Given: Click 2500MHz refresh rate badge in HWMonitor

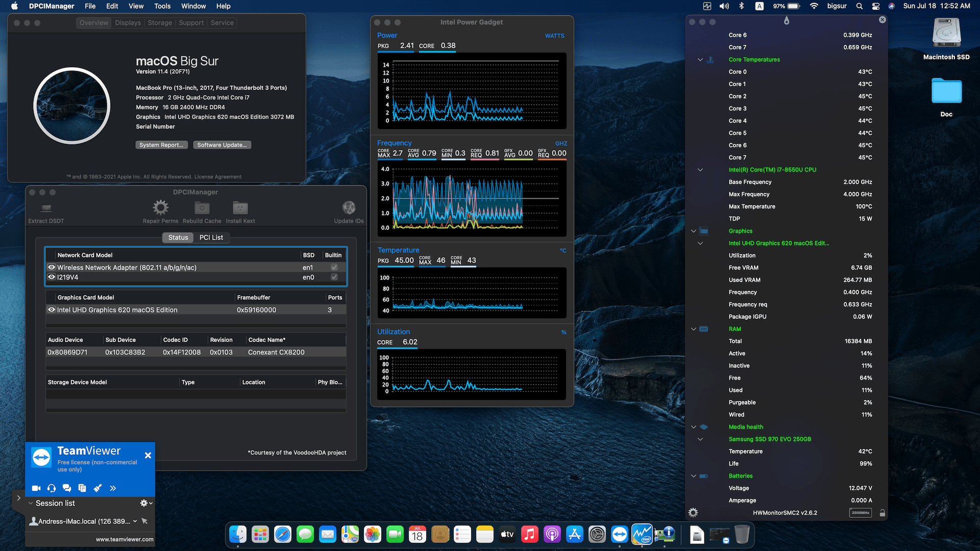Looking at the screenshot, I should click(861, 513).
